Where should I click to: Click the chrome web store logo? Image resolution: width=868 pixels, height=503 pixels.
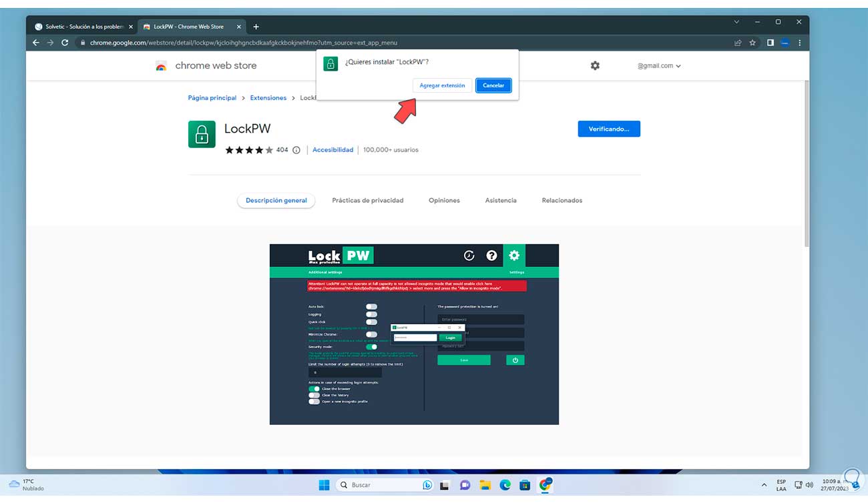click(206, 65)
